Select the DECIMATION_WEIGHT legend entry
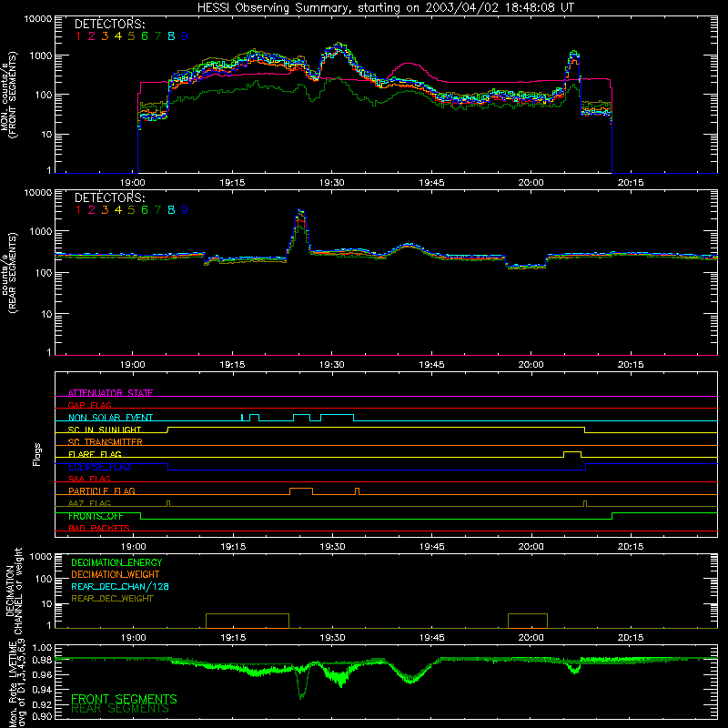The image size is (728, 728). click(x=116, y=574)
